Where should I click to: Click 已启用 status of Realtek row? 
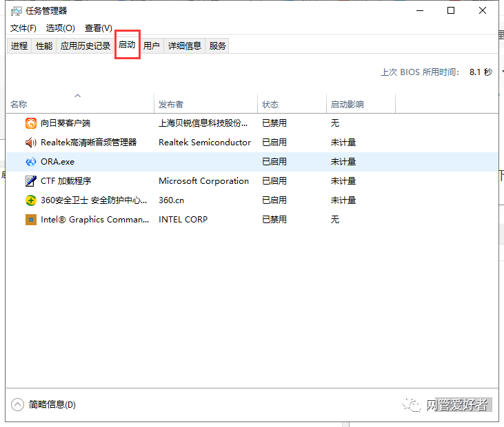[274, 143]
